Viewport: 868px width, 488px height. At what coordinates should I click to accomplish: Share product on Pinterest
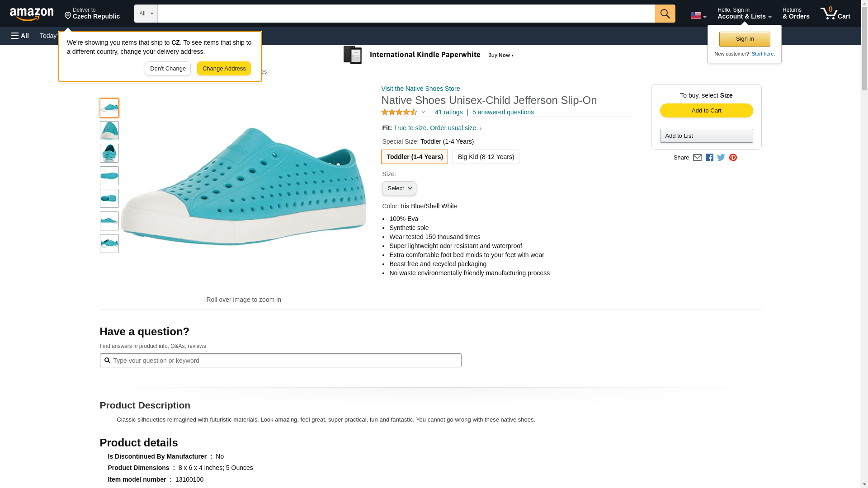733,158
